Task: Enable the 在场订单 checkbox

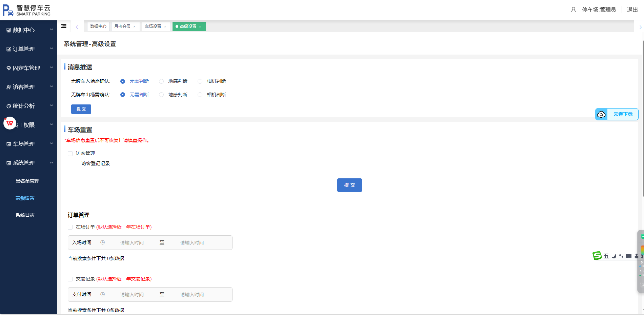Action: point(70,227)
